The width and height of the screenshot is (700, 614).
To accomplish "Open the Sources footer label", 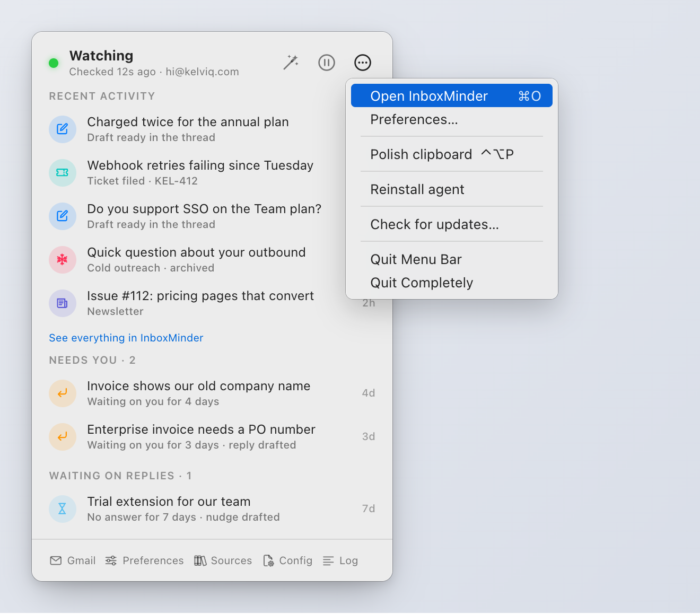I will point(231,561).
